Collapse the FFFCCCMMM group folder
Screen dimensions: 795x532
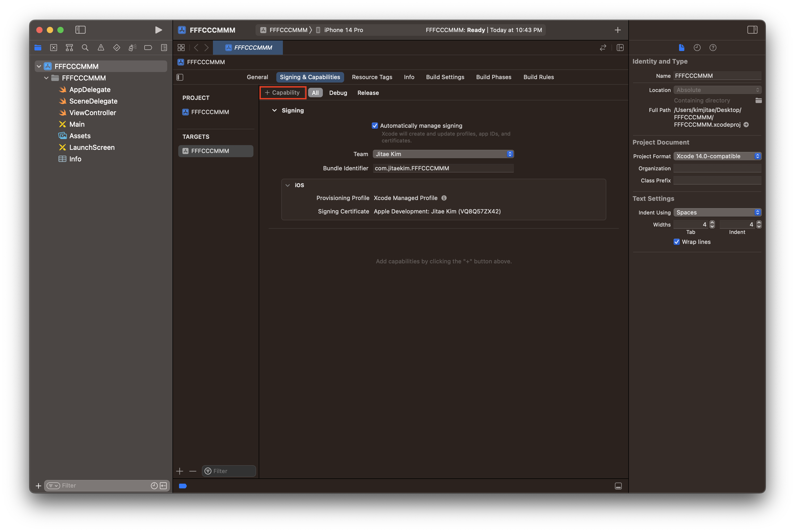tap(46, 78)
